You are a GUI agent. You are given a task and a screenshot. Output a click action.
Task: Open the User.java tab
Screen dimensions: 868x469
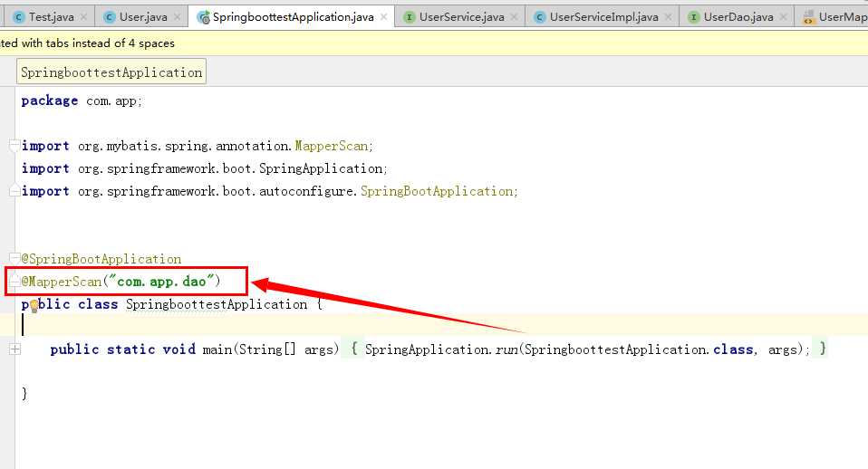(141, 17)
